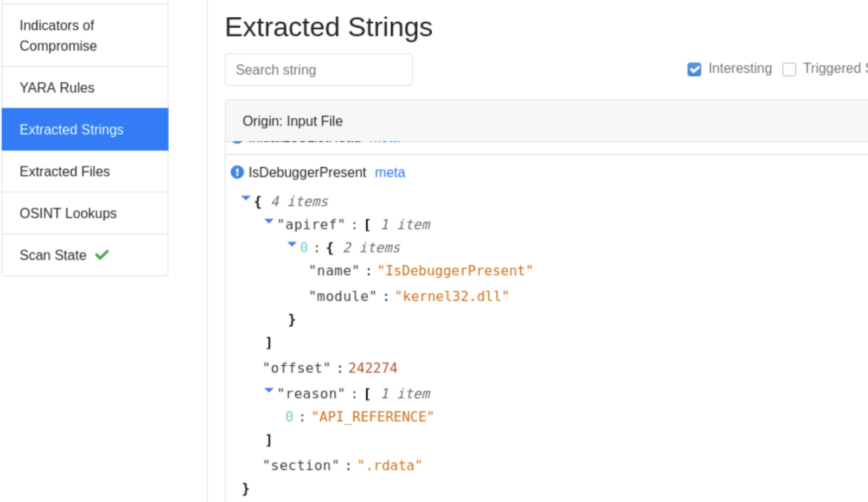Screen dimensions: 868x502
Task: Open the Extracted Files page
Action: pyautogui.click(x=65, y=171)
